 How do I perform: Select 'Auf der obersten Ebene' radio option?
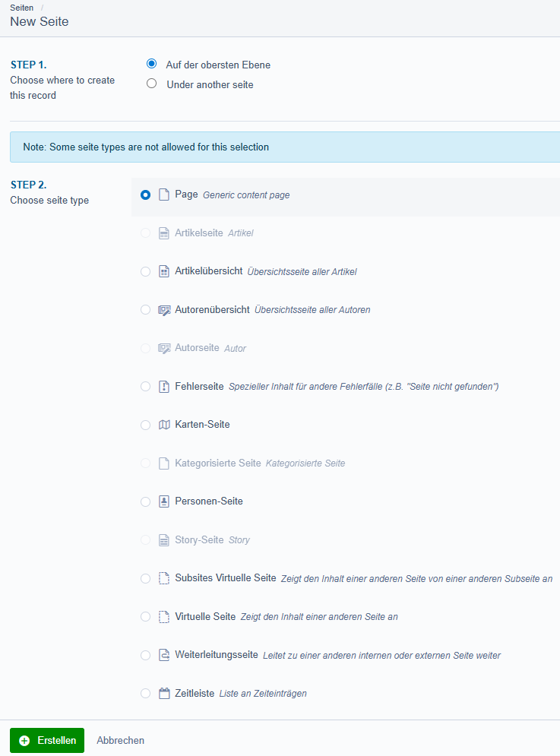click(x=151, y=65)
